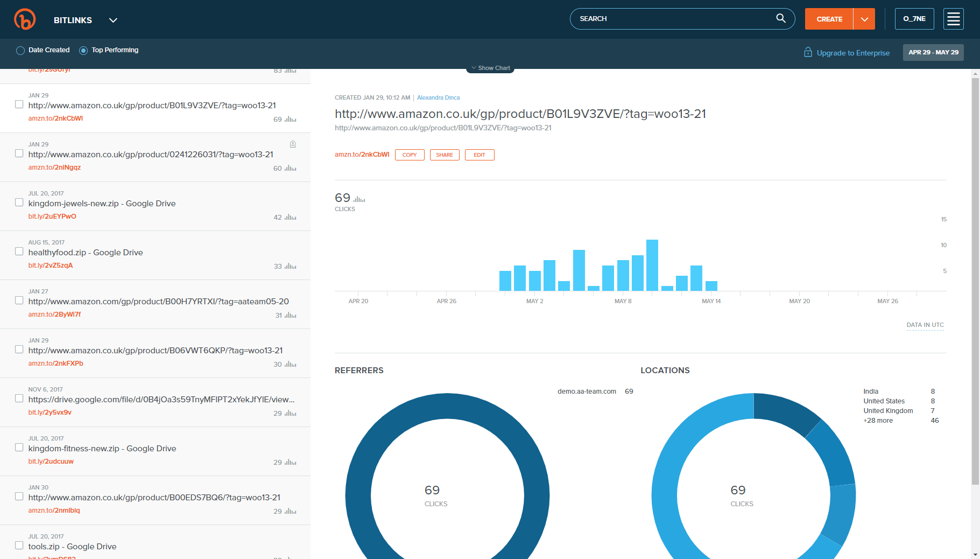
Task: Open the CREATE dropdown arrow
Action: coord(864,19)
